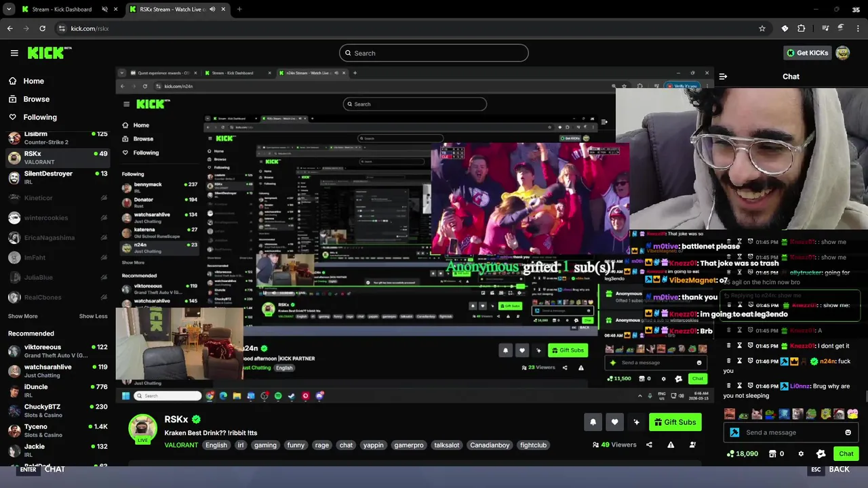The image size is (868, 488).
Task: Open a new browser tab
Action: pos(239,9)
